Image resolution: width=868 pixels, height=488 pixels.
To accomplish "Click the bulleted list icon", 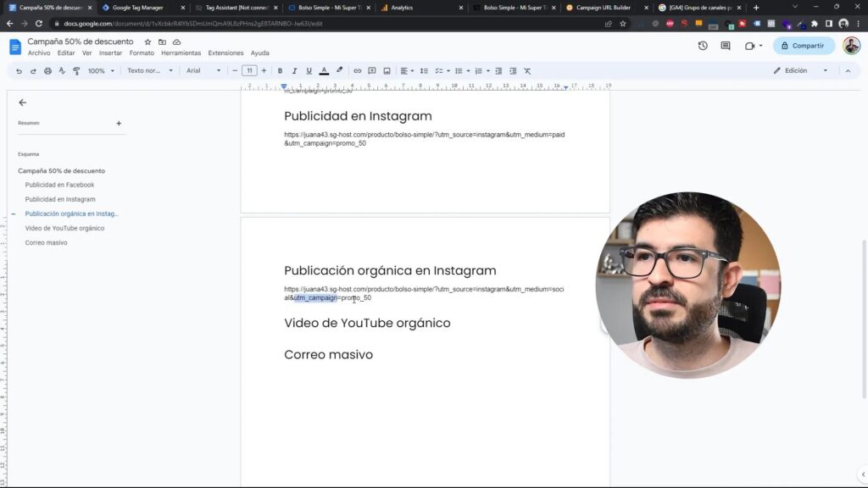I will point(459,71).
